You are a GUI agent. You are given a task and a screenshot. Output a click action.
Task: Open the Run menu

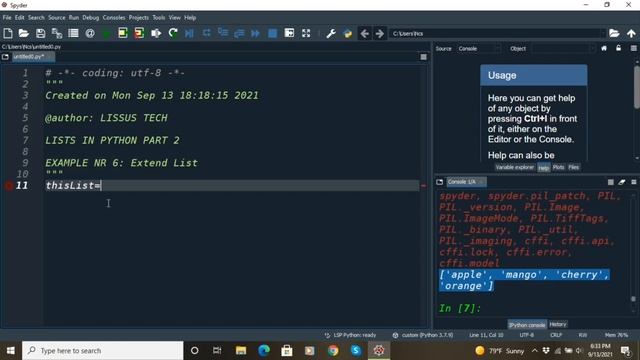click(74, 18)
